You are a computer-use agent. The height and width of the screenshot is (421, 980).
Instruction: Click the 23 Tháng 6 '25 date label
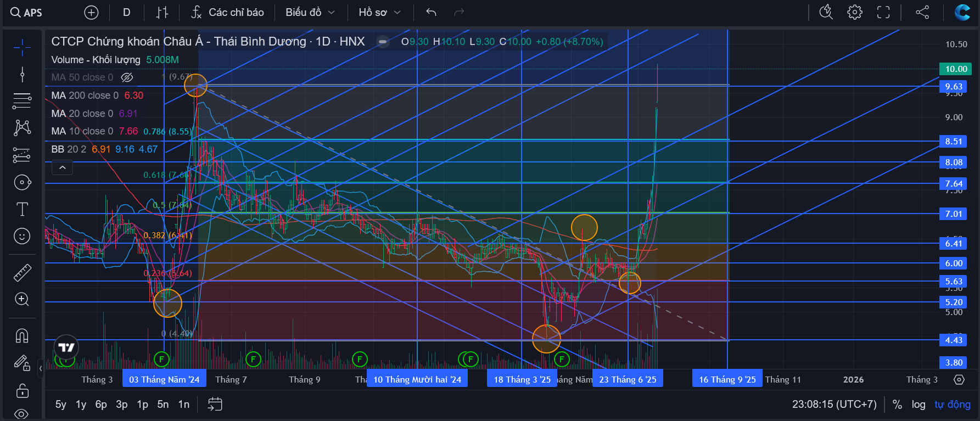628,379
